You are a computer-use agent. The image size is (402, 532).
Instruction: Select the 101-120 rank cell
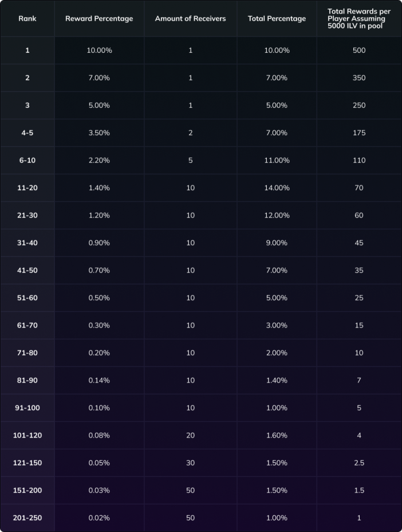point(27,435)
